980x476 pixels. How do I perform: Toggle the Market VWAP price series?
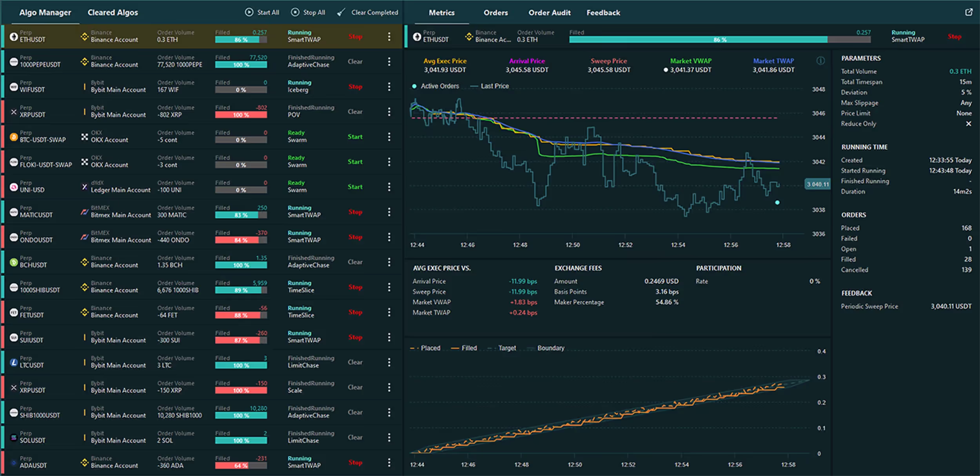(x=691, y=61)
